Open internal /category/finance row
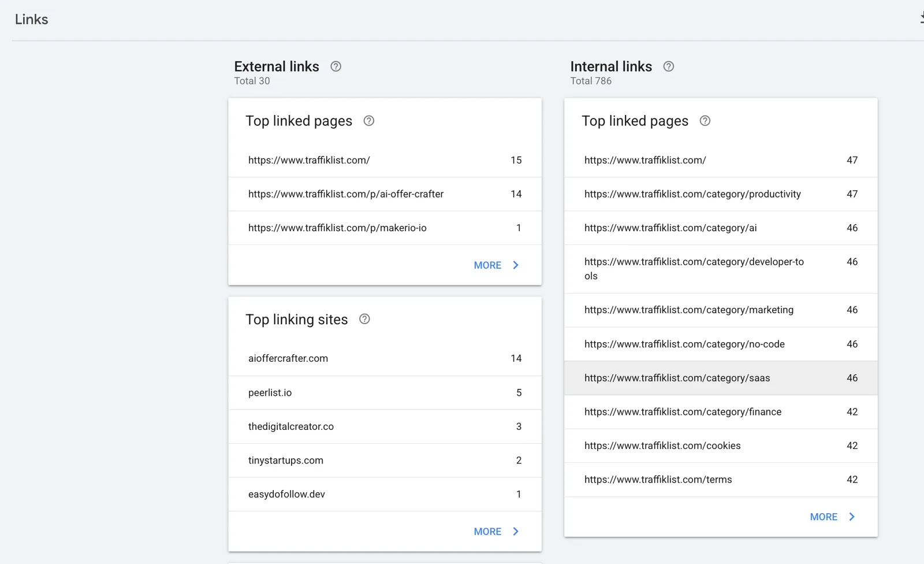This screenshot has width=924, height=564. [x=721, y=412]
